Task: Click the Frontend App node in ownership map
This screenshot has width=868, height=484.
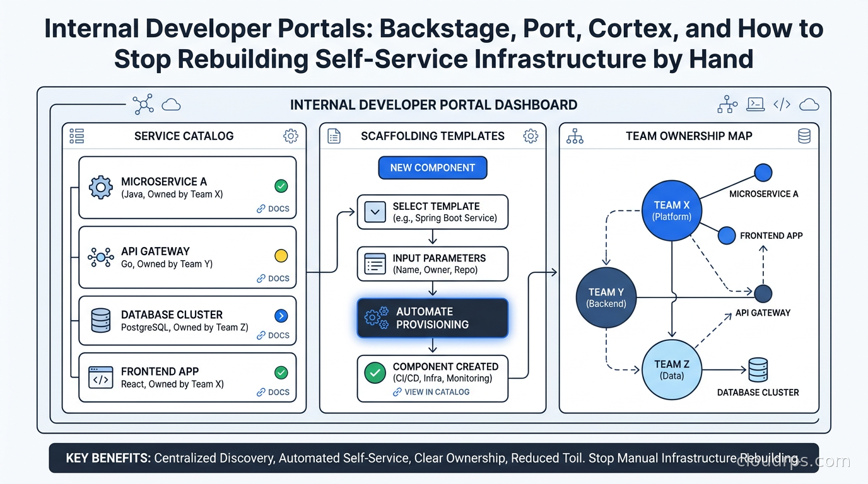Action: tap(727, 236)
